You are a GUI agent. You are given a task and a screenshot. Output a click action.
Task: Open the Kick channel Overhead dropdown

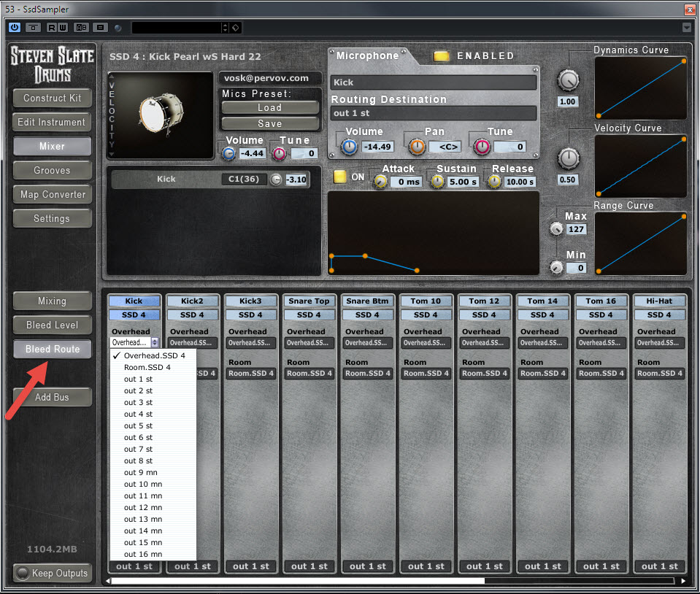coord(134,342)
